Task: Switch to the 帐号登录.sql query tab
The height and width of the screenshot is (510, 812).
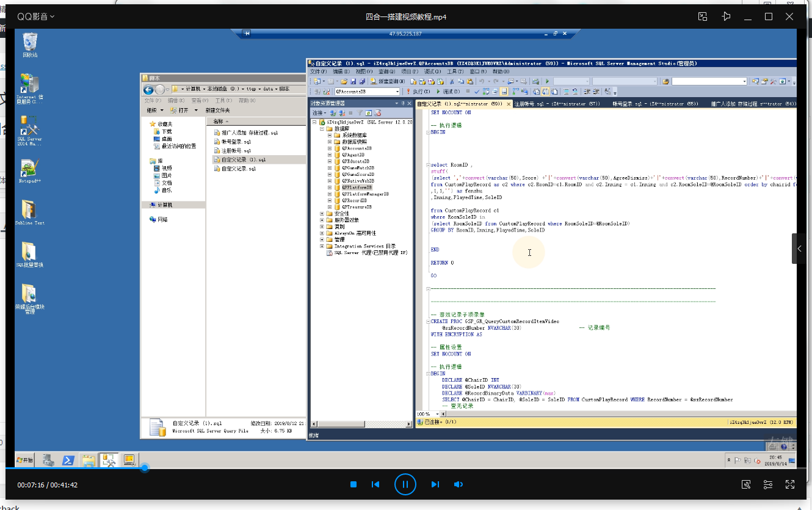Action: point(655,104)
